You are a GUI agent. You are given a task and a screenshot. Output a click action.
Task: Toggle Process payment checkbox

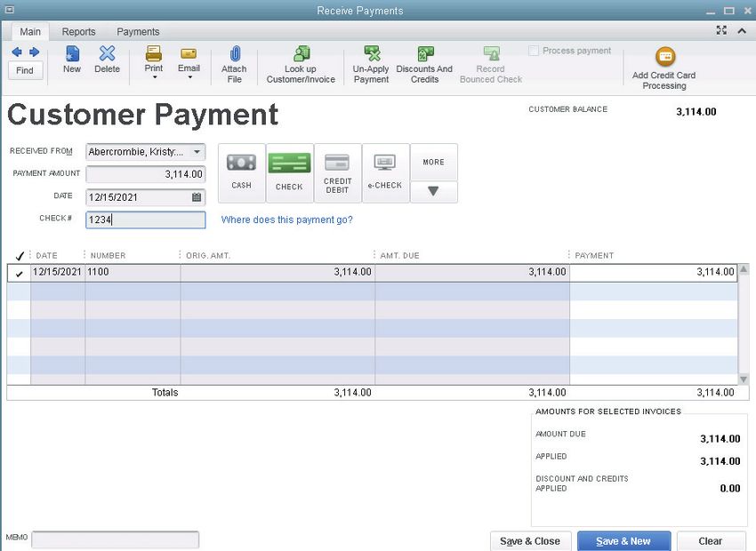click(534, 51)
